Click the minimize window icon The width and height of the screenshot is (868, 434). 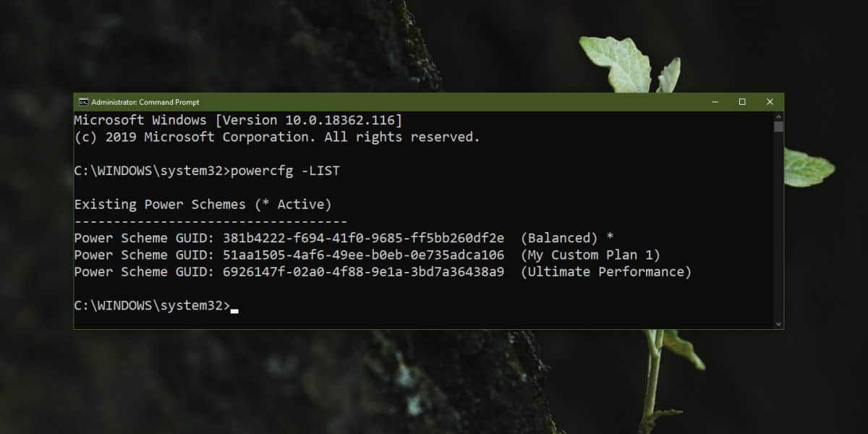(714, 101)
